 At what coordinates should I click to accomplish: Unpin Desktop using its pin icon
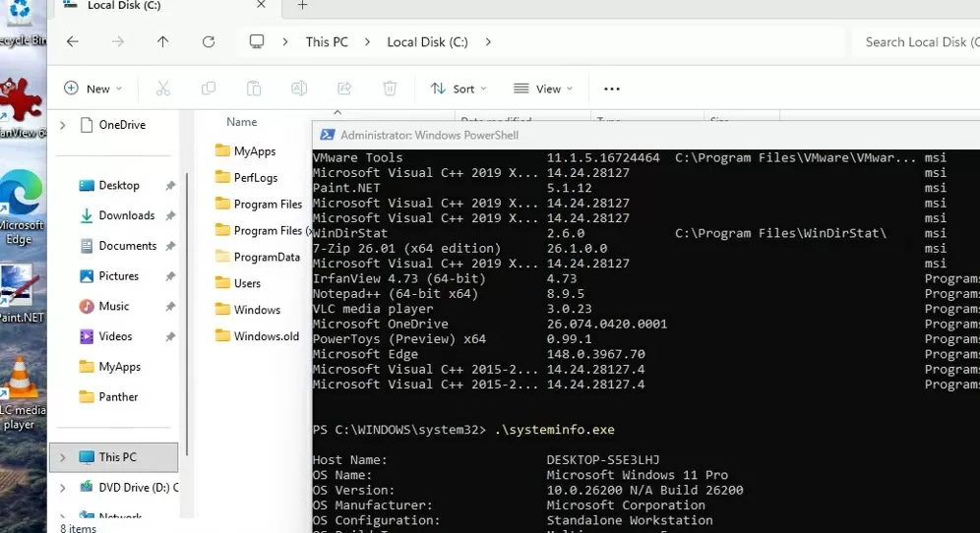click(x=170, y=186)
